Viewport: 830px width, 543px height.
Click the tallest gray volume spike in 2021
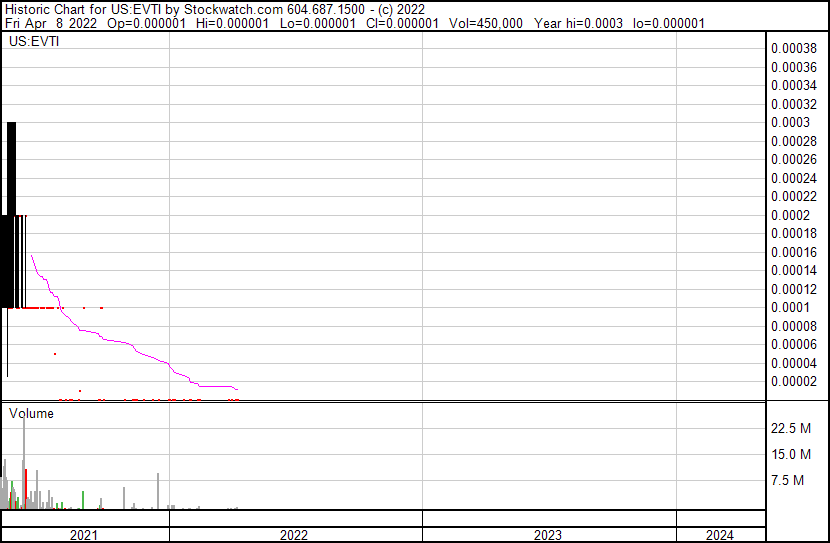24,463
